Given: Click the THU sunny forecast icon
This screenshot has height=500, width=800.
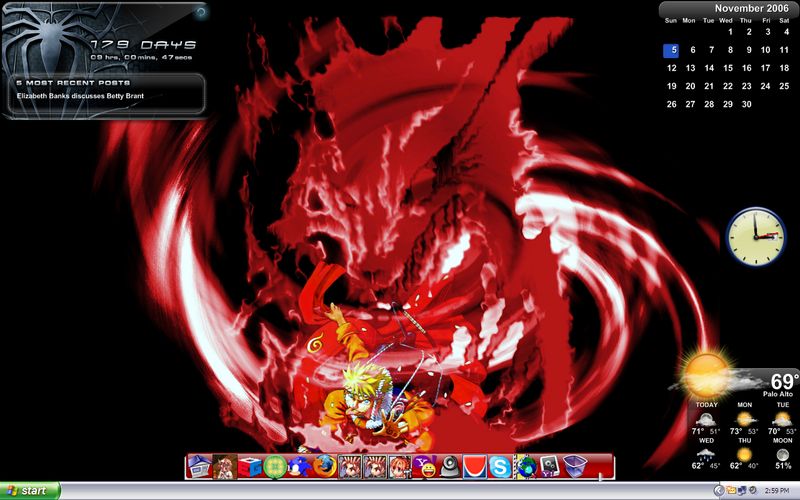Looking at the screenshot, I should (744, 454).
